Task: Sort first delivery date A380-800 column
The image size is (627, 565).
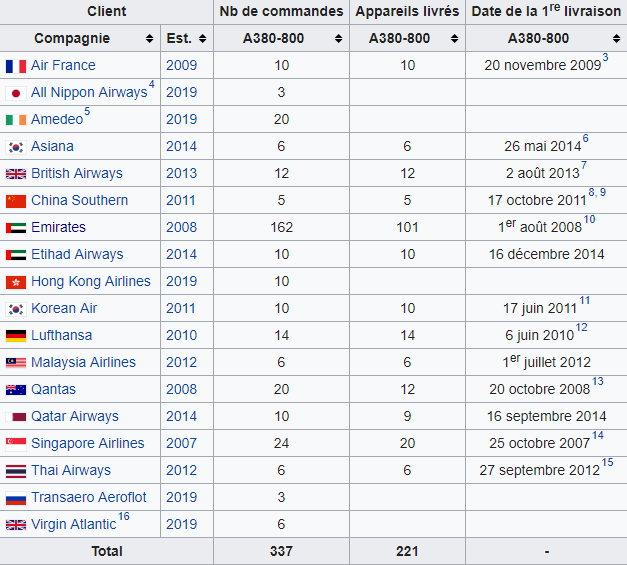Action: pyautogui.click(x=616, y=38)
